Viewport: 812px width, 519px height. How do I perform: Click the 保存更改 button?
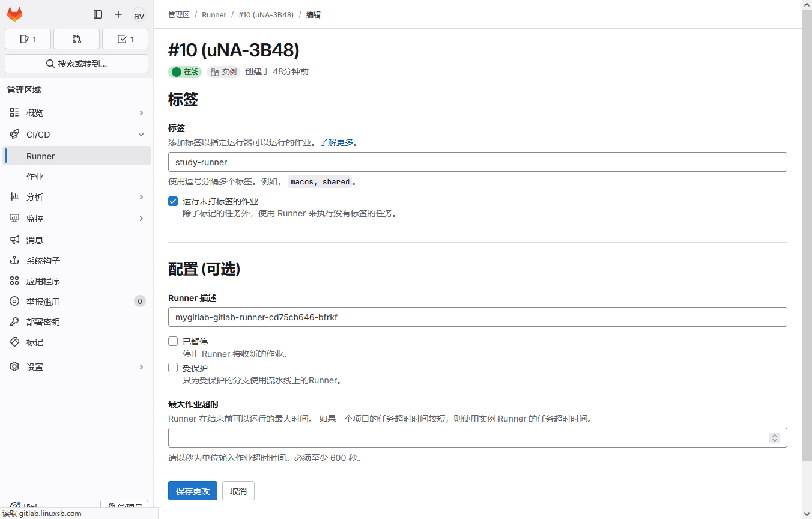(x=192, y=491)
